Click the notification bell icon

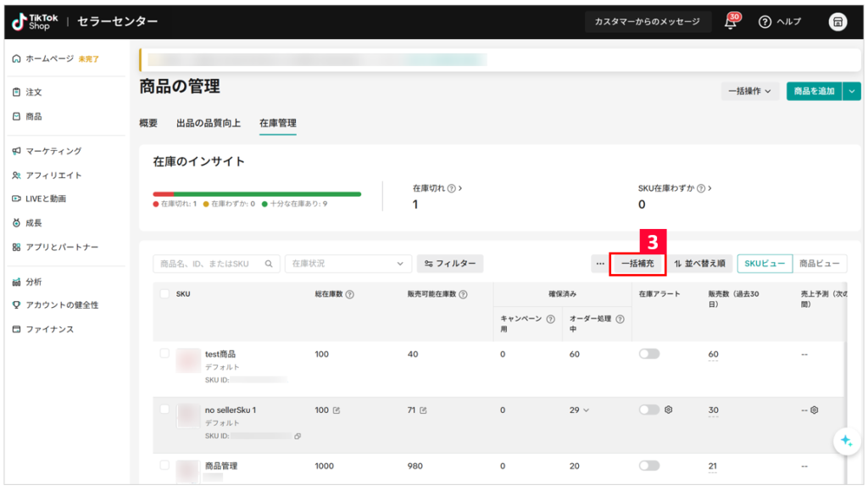[730, 23]
